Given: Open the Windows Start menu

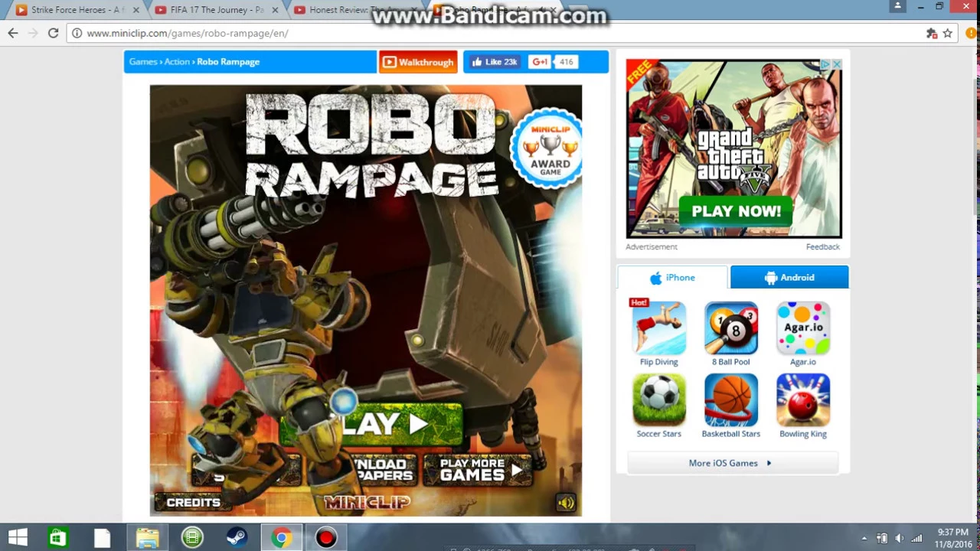Looking at the screenshot, I should point(18,538).
